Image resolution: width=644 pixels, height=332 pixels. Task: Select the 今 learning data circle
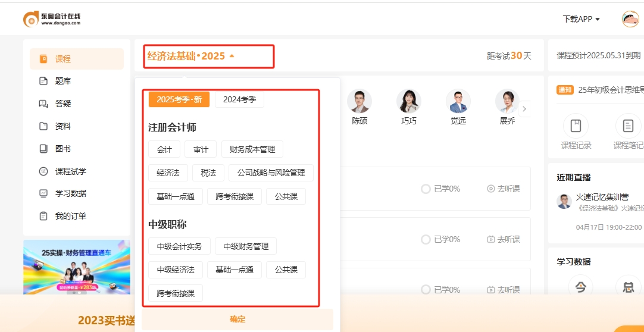580,287
